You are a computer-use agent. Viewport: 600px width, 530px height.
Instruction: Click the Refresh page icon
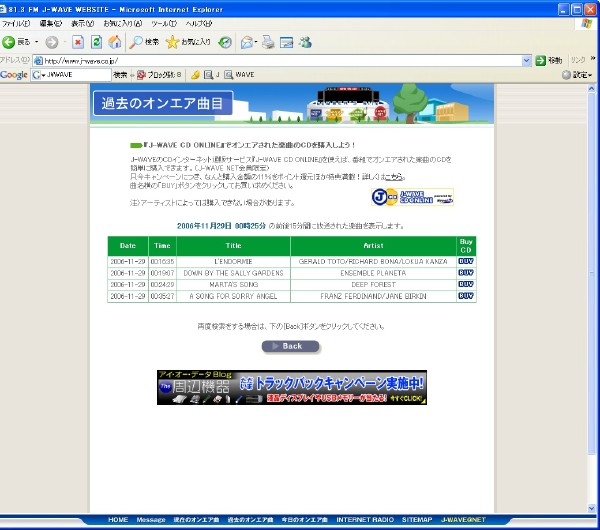pyautogui.click(x=96, y=42)
